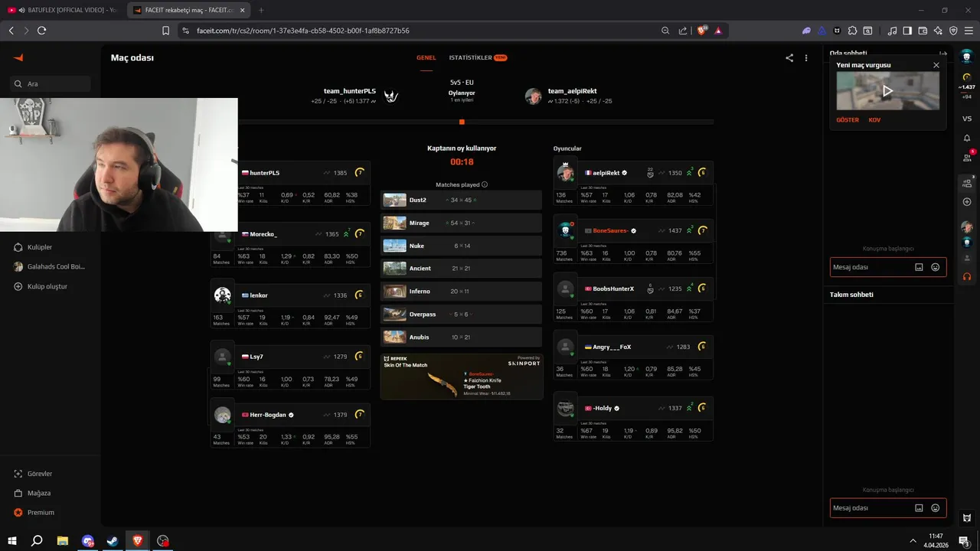Open friends list icon with red badge
The image size is (980, 551).
click(x=967, y=157)
